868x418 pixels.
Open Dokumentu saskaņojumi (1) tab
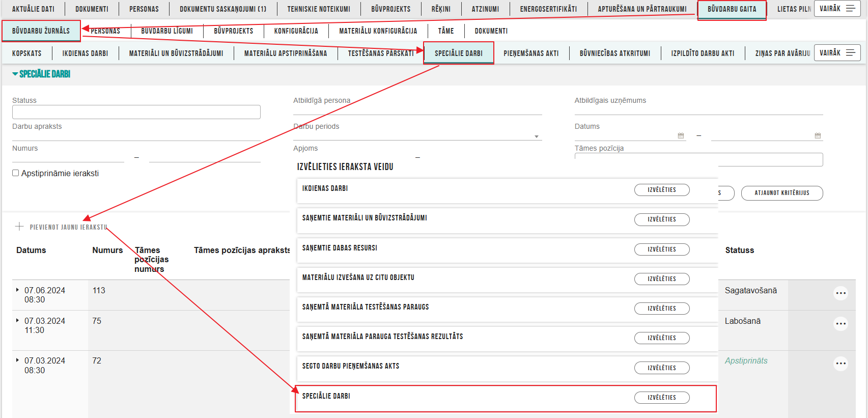coord(223,9)
